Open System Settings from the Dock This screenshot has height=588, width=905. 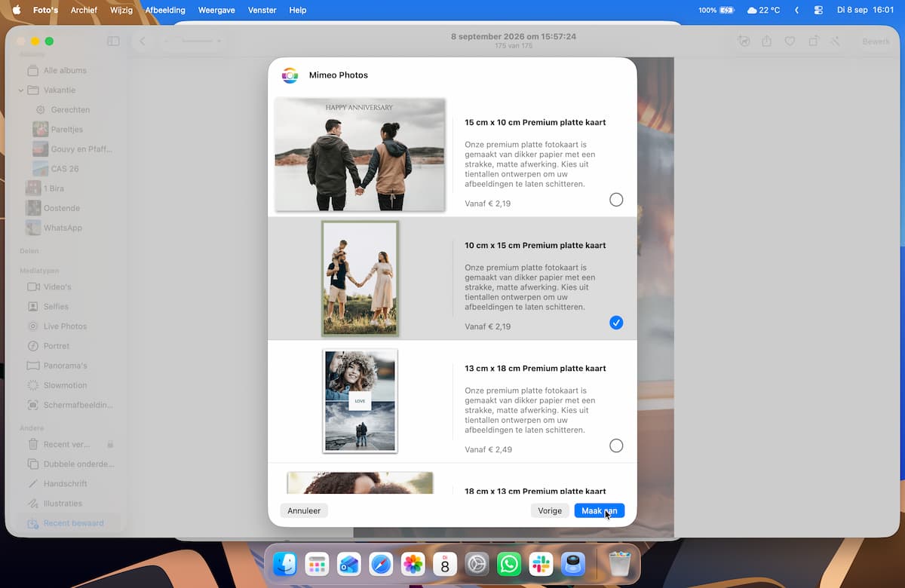coord(477,564)
